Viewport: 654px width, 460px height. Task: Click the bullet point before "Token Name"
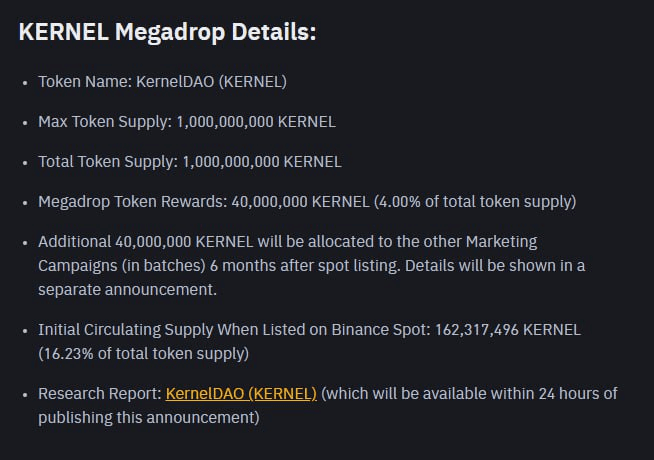tap(24, 82)
